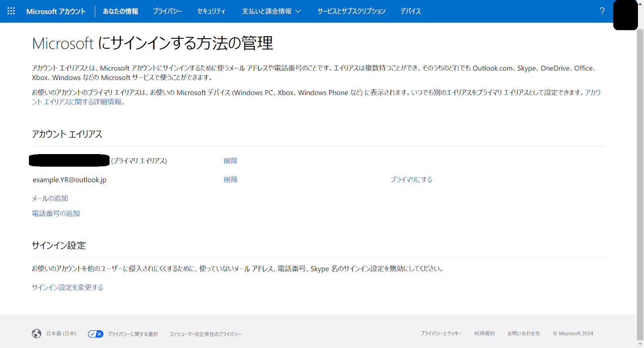Viewport: 644px width, 348px height.
Task: Open the お問い合わせ先 footer link
Action: [x=524, y=334]
